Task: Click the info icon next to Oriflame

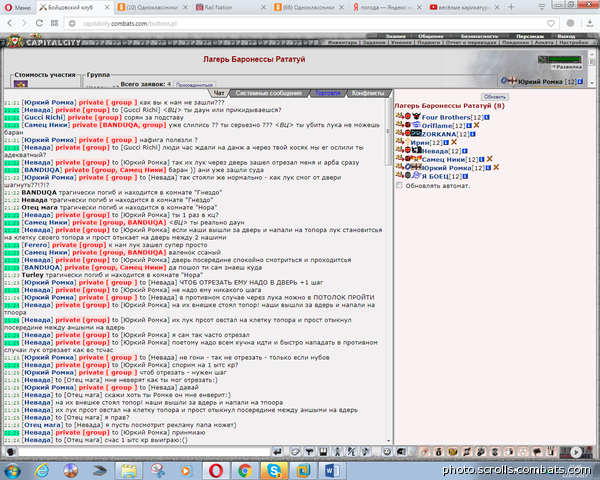Action: 469,126
